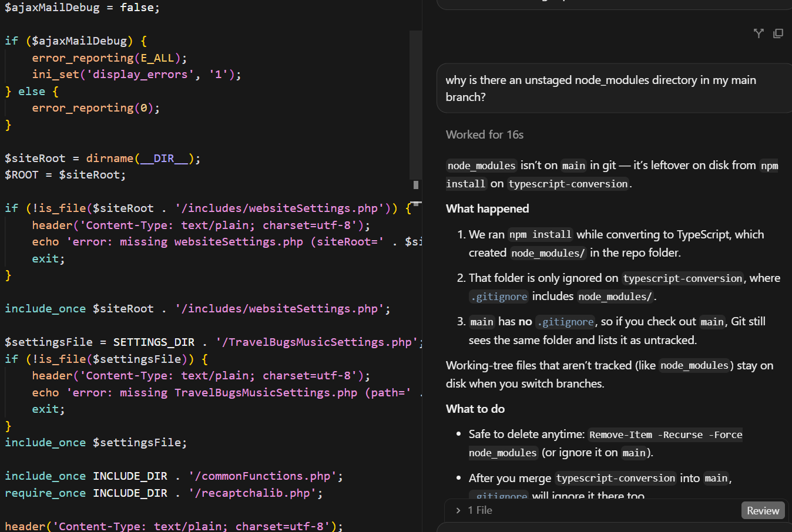Expand the 1 File chevron
The height and width of the screenshot is (532, 792).
click(x=458, y=510)
